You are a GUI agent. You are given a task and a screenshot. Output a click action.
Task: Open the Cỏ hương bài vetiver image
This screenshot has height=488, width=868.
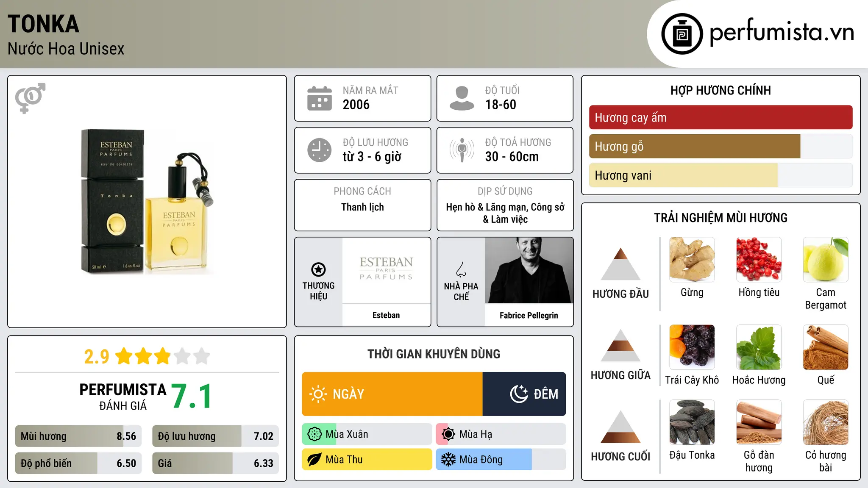point(826,422)
